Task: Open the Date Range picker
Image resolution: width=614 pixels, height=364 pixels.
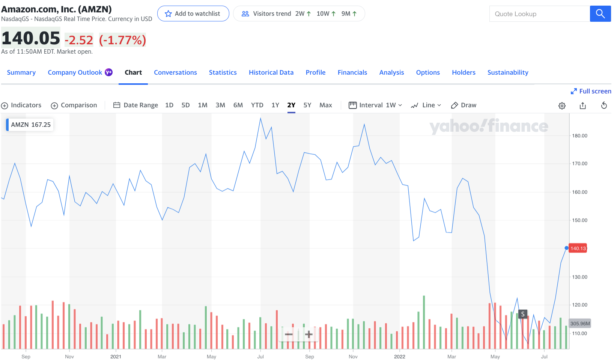Action: tap(135, 105)
